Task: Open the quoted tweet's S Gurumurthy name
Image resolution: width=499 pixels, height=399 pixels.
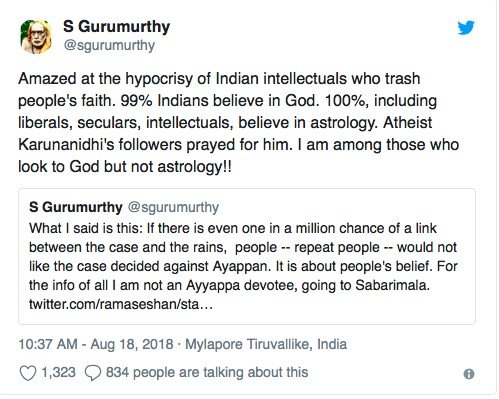Action: tap(76, 207)
